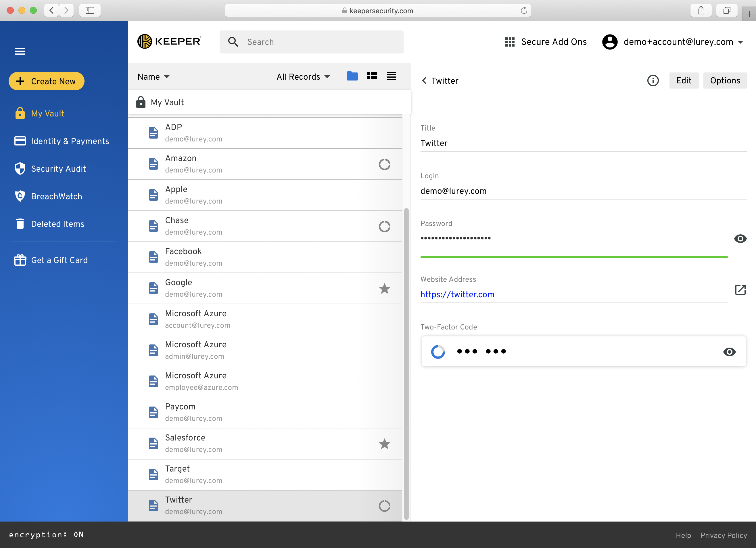
Task: Click the Google favorite star
Action: pyautogui.click(x=384, y=289)
